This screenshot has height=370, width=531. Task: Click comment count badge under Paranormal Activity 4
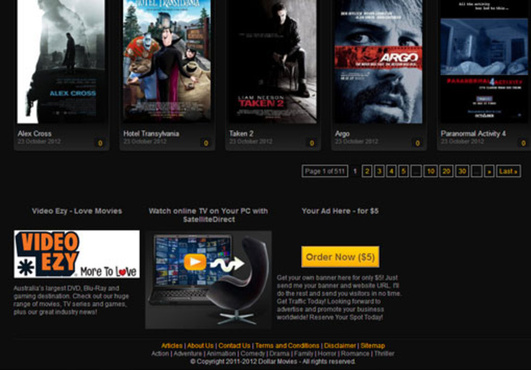[523, 143]
